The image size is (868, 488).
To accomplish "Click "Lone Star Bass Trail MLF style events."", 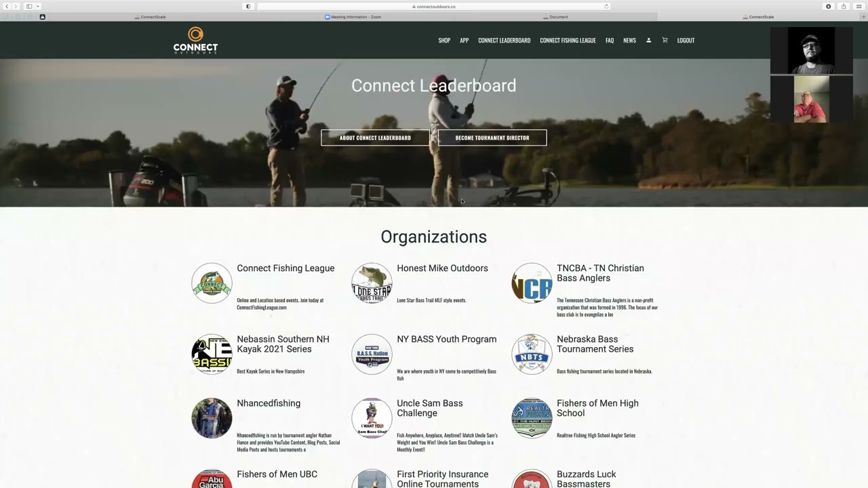I will [x=431, y=300].
